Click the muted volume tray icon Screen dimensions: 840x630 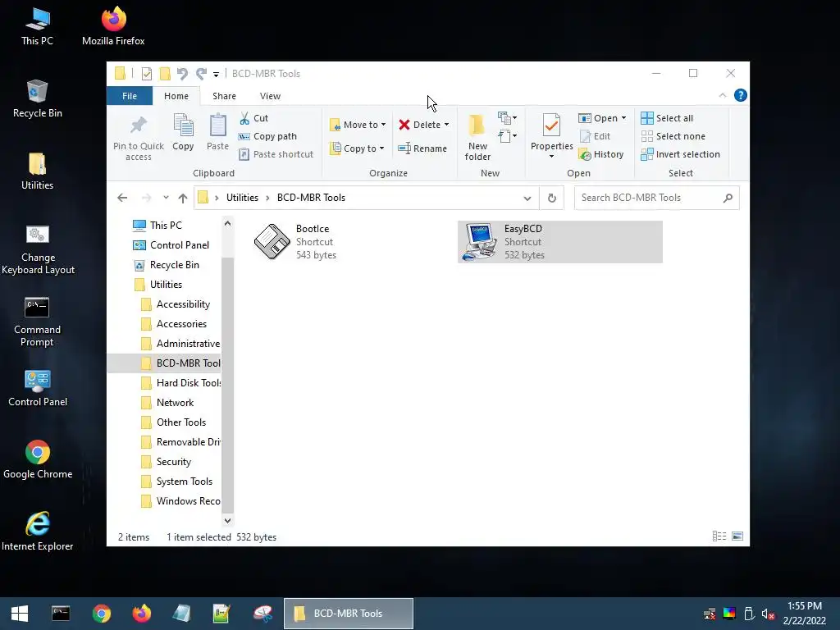[x=768, y=614]
